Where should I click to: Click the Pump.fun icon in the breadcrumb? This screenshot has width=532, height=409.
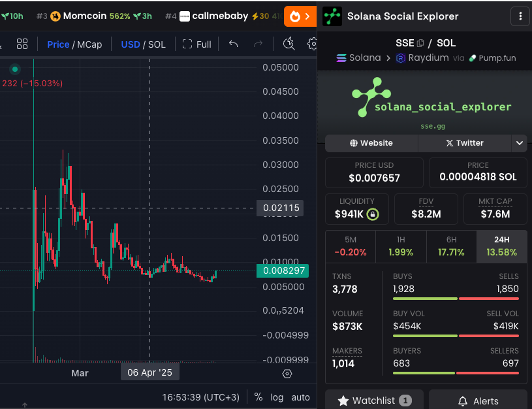tap(471, 58)
